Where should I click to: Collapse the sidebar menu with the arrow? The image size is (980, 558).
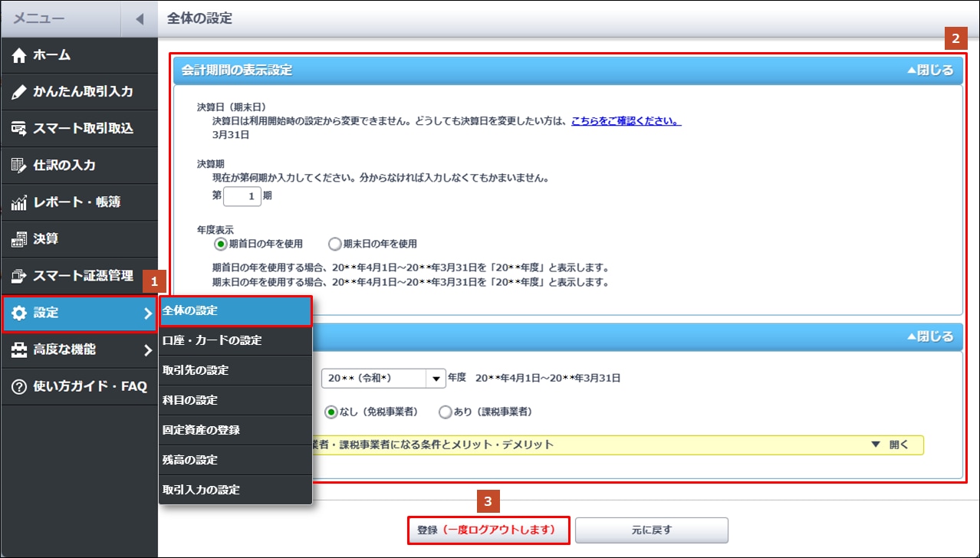tap(139, 18)
